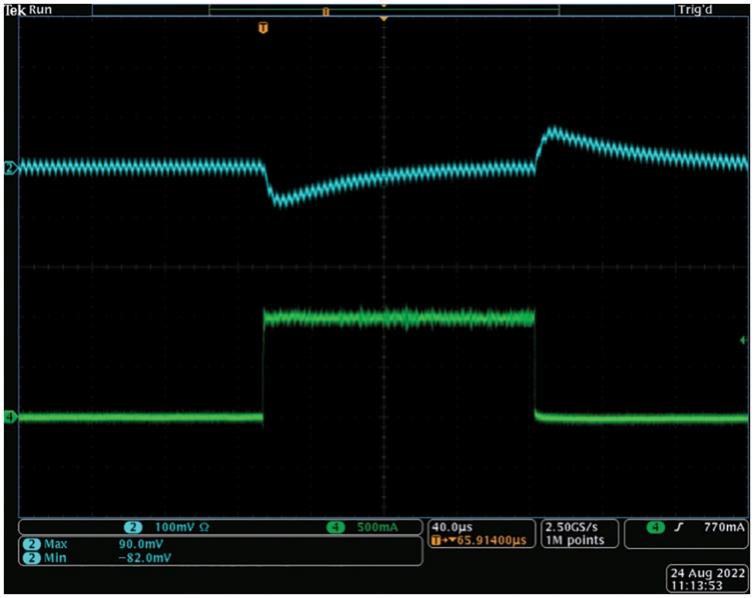Click the channel 4 ground marker on left edge
754x598 pixels.
10,417
